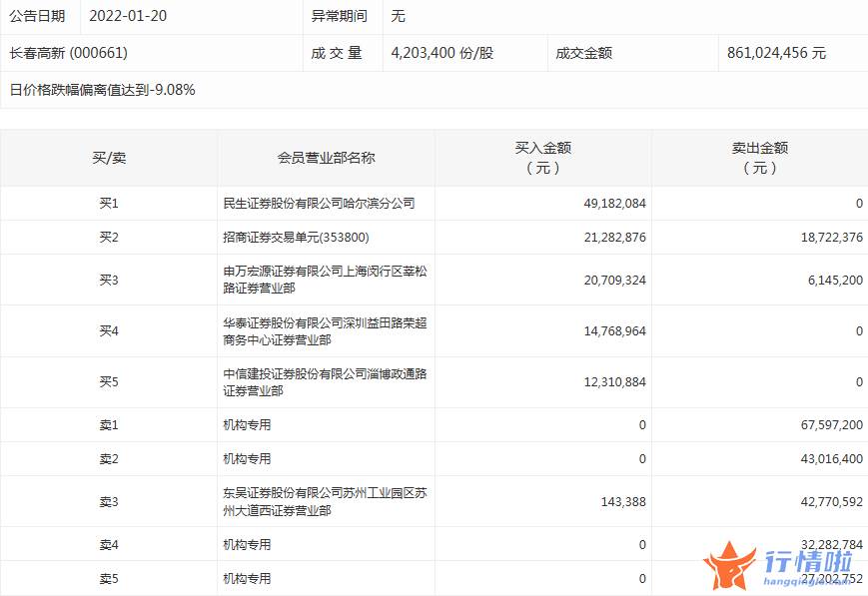Click buy amount 14,768,964
This screenshot has height=596, width=868.
point(615,330)
